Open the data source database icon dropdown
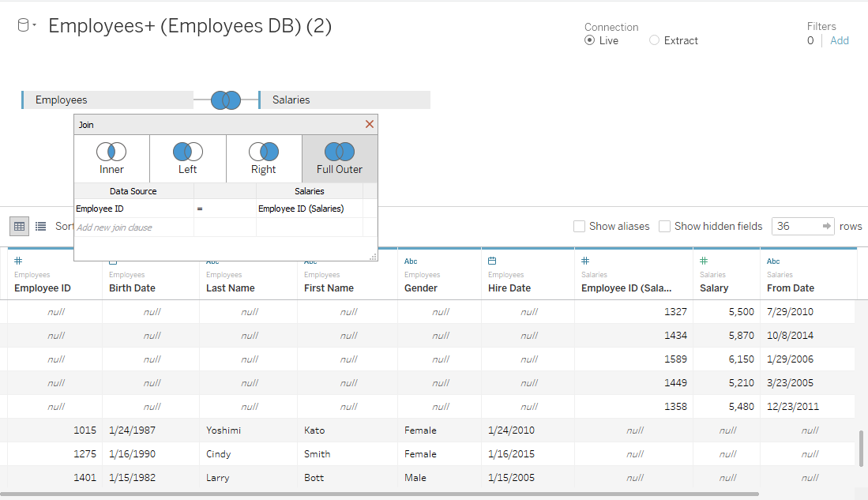Viewport: 868px width, 500px height. point(26,26)
